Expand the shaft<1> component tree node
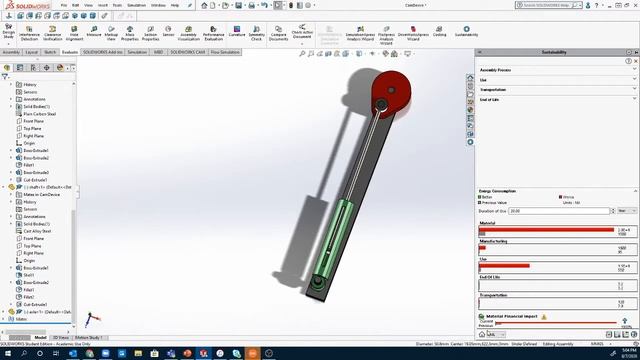 (3, 187)
